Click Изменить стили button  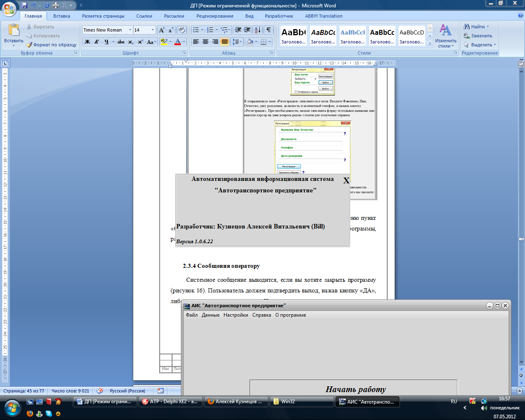click(446, 36)
